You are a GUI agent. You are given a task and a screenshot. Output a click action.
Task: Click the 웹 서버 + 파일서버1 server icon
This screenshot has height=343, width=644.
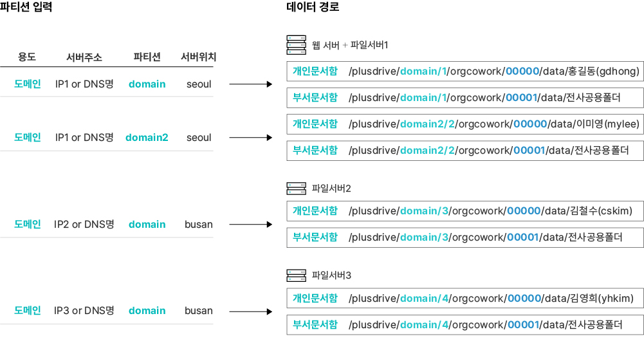296,45
